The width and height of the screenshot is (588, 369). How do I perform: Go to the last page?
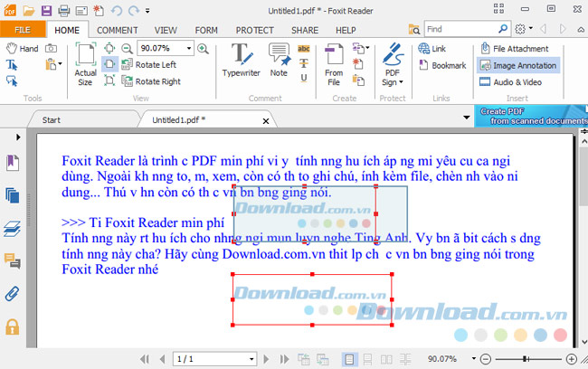click(284, 359)
